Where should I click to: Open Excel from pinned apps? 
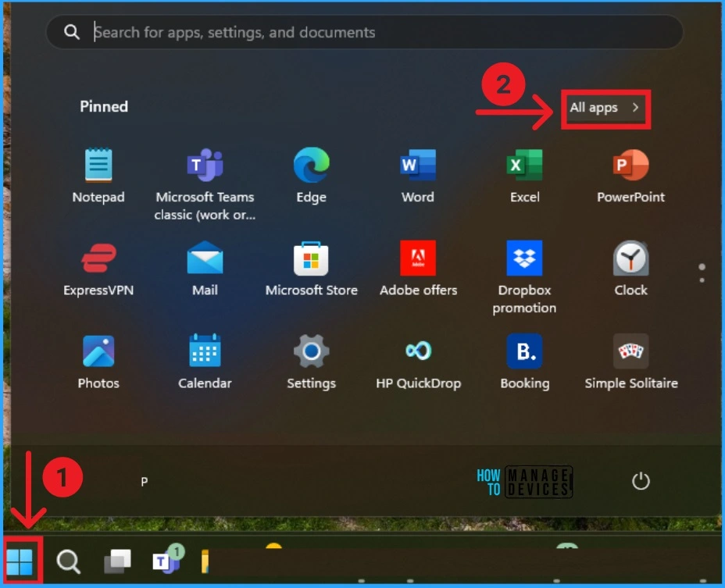(524, 176)
